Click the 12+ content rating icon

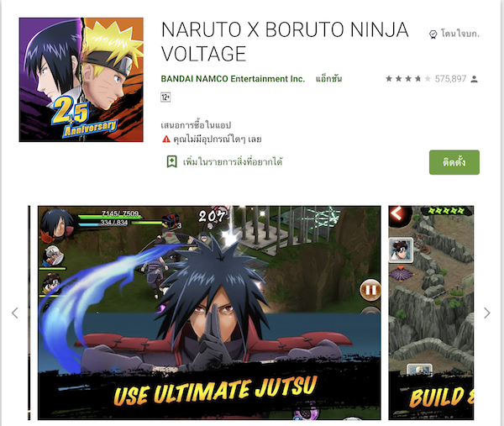point(165,97)
